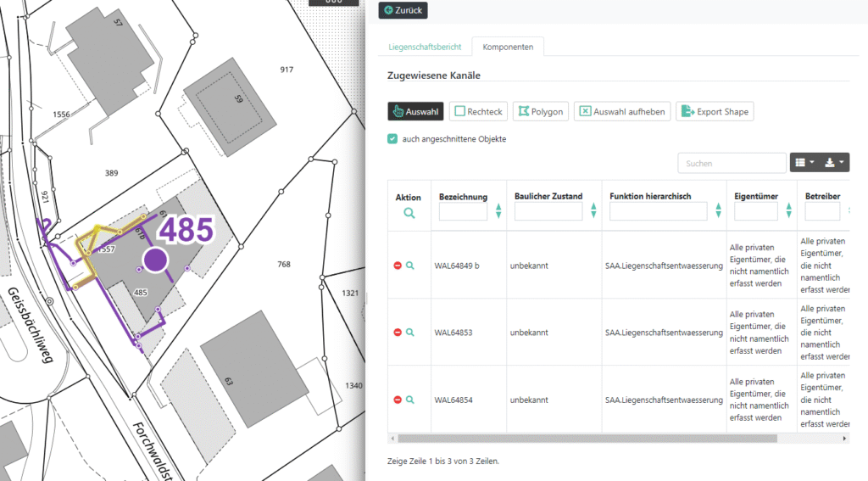Image resolution: width=868 pixels, height=481 pixels.
Task: Click the magnifier icon in WAL64854 row
Action: tap(410, 400)
